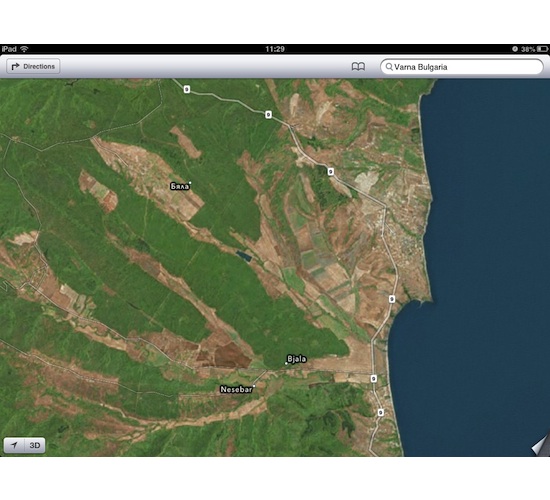
Task: Click the small dark lake on map
Action: click(244, 256)
